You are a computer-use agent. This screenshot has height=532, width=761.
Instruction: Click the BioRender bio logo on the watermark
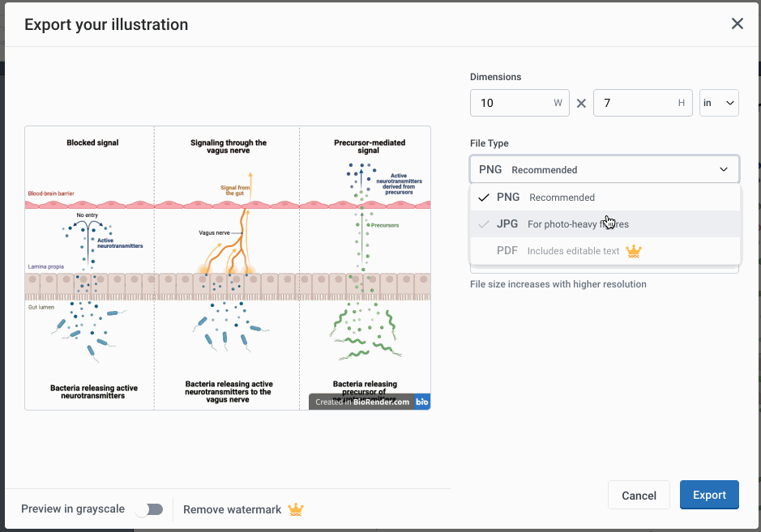pyautogui.click(x=422, y=401)
